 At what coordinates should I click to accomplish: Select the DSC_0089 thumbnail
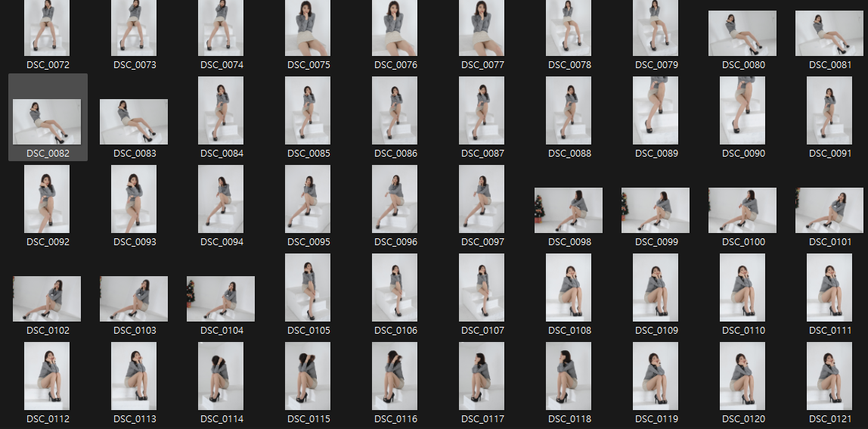656,110
